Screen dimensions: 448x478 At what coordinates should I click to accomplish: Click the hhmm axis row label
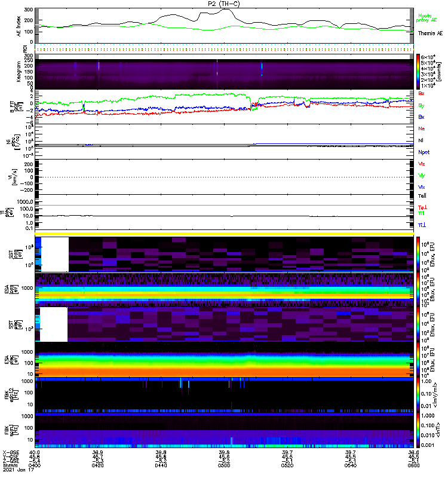click(9, 465)
